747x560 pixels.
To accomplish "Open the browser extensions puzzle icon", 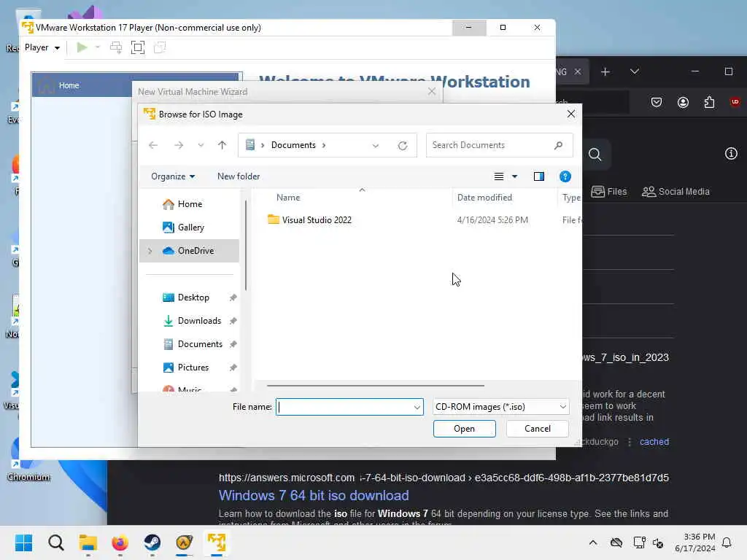I will click(709, 102).
